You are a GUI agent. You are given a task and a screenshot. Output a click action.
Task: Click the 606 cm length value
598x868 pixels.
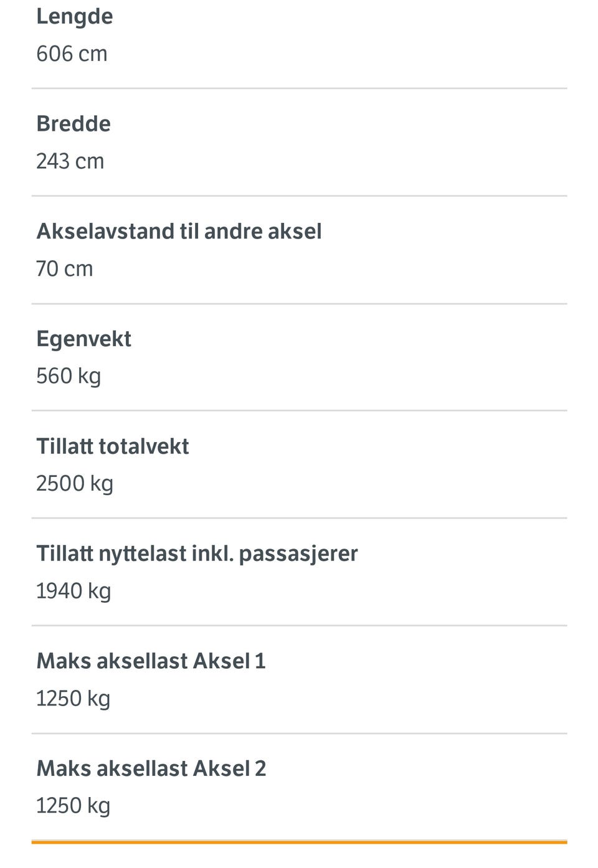(x=72, y=54)
